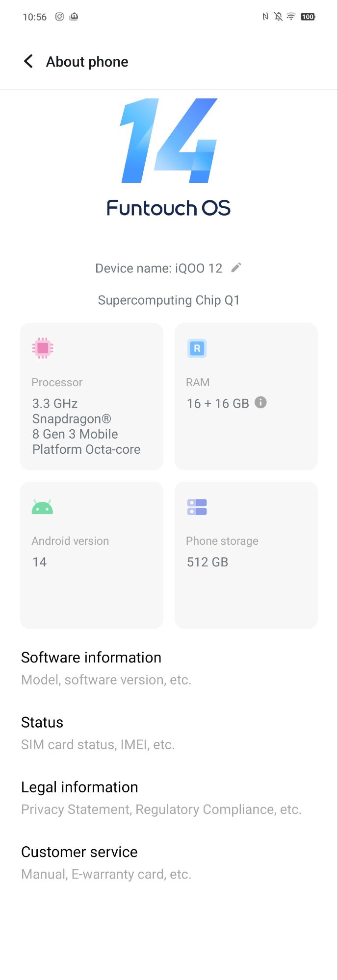The image size is (338, 980).
Task: Tap the Processor Snapdragon card
Action: pyautogui.click(x=92, y=396)
